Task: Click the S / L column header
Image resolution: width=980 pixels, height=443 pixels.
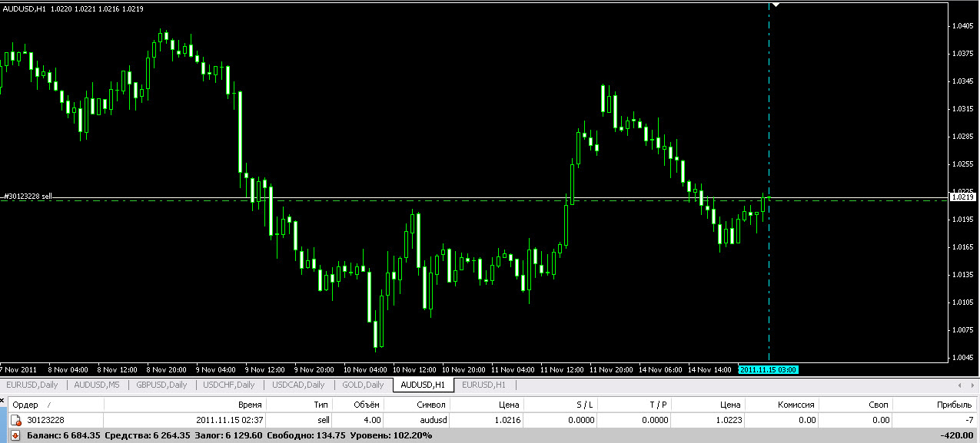Action: click(561, 404)
